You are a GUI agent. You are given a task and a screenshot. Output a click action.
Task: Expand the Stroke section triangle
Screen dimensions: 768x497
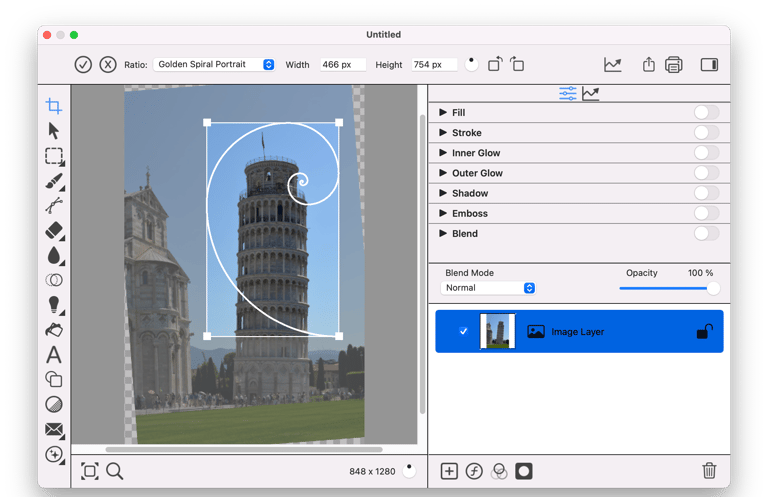coord(443,132)
